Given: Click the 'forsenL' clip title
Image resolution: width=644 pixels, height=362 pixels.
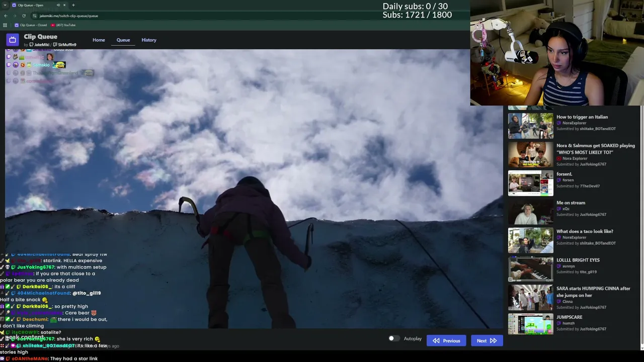Looking at the screenshot, I should [x=564, y=174].
